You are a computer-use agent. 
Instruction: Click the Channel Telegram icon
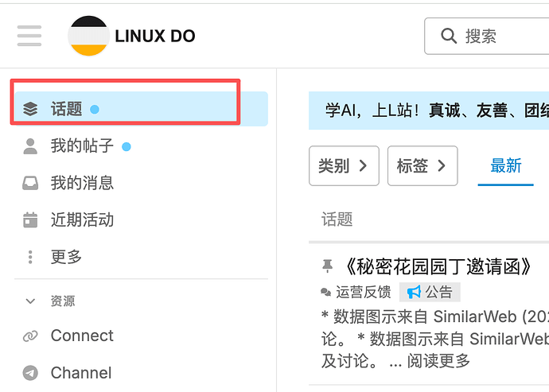(x=30, y=373)
